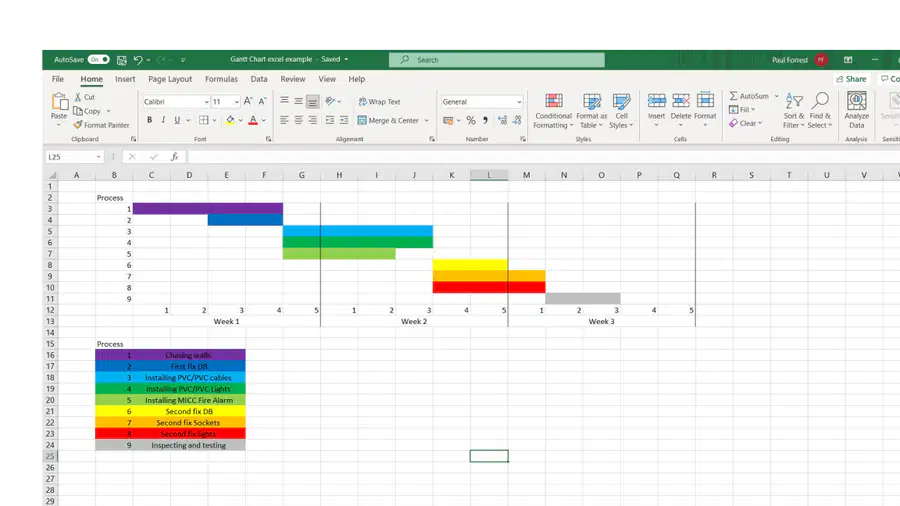Toggle Align Left
Image resolution: width=900 pixels, height=506 pixels.
(x=284, y=120)
